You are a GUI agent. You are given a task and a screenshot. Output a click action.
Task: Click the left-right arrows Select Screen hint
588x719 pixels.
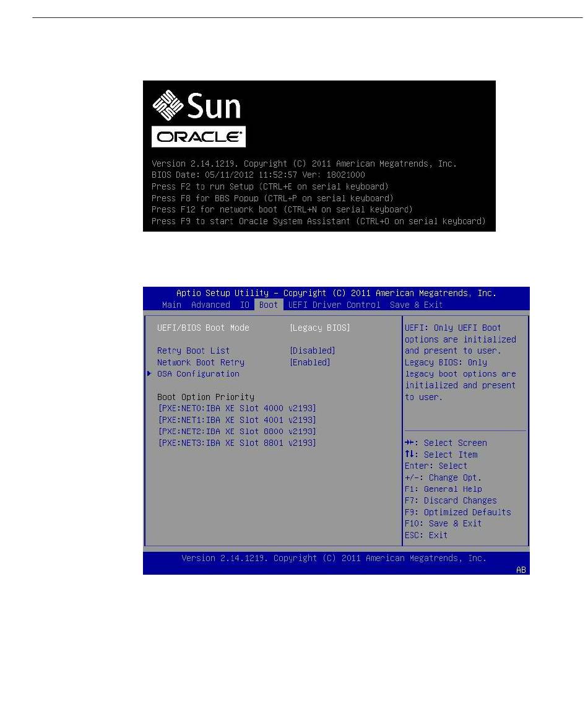click(446, 443)
